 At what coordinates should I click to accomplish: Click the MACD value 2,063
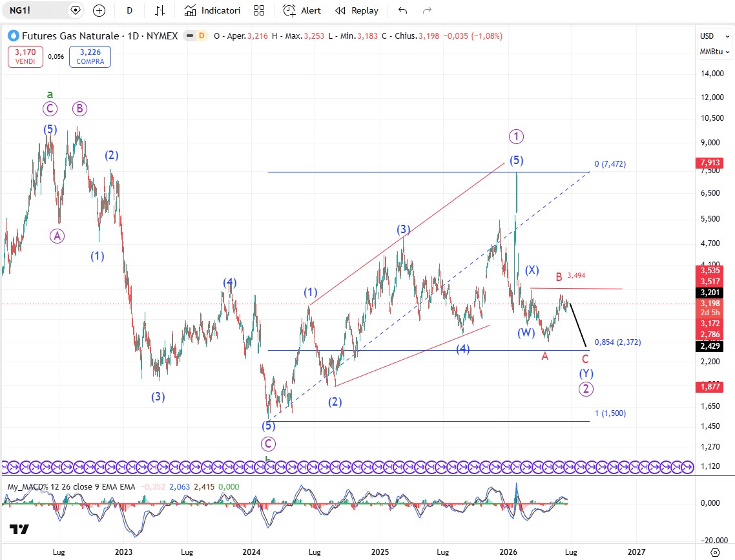pos(180,487)
